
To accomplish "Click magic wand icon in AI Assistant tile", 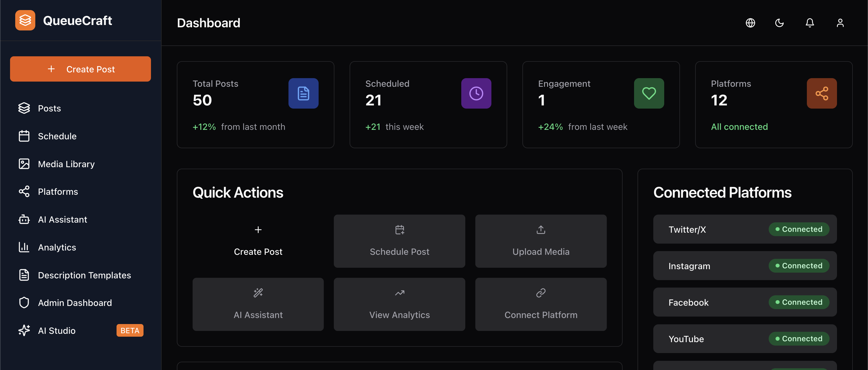I will point(258,293).
